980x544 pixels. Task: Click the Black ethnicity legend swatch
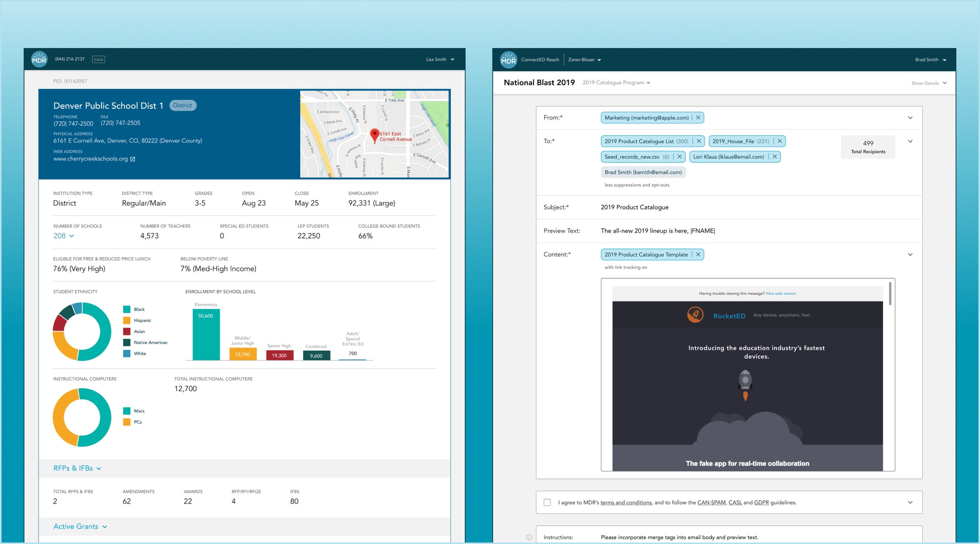[127, 310]
